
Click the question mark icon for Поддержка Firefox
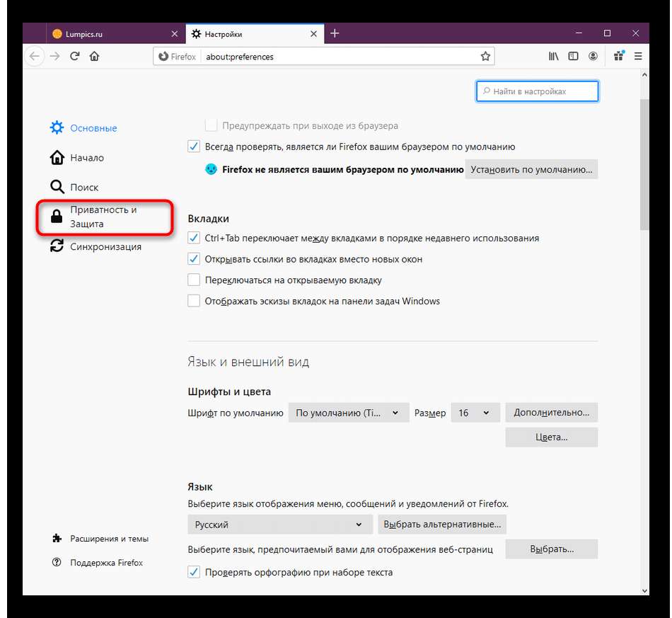coord(57,562)
